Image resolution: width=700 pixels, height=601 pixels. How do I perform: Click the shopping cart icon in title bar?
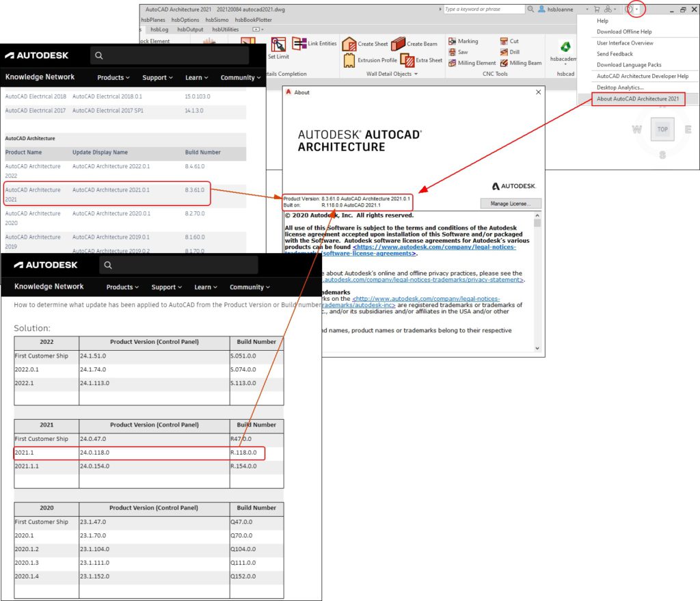[x=597, y=9]
